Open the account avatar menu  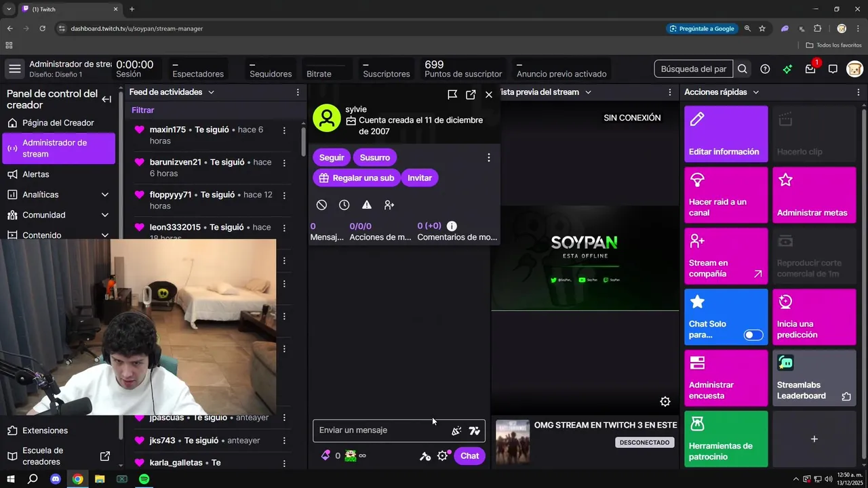coord(854,68)
